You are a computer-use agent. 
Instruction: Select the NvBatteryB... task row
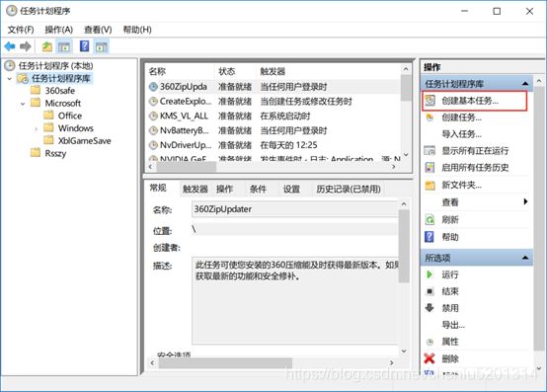273,130
